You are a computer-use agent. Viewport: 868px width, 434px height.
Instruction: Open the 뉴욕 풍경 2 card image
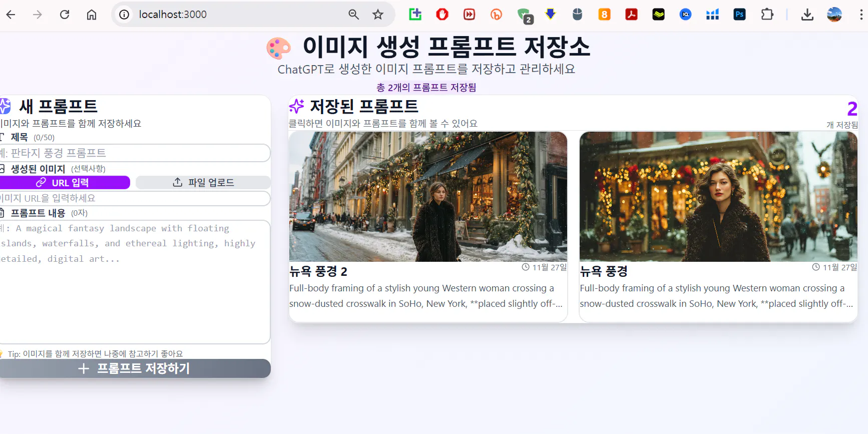coord(428,197)
